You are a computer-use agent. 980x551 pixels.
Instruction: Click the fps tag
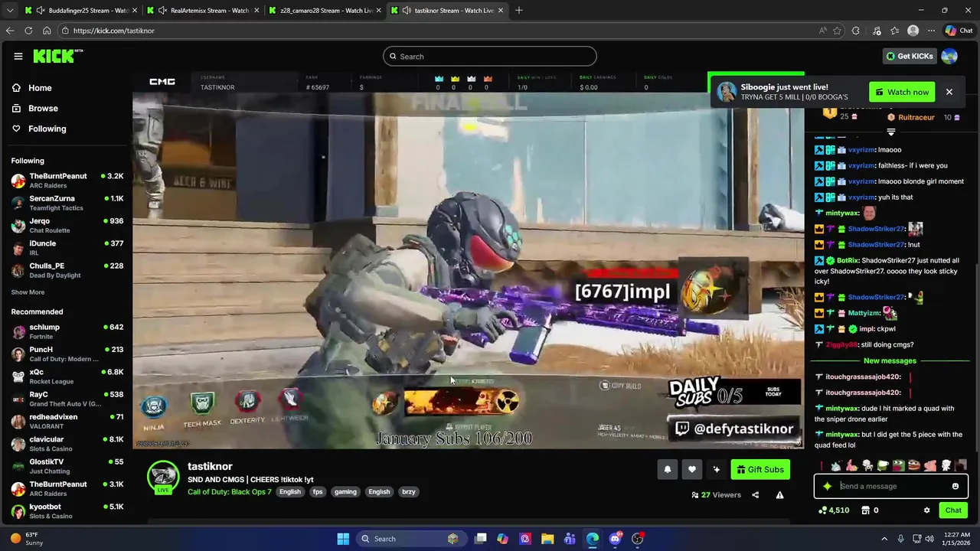click(318, 492)
